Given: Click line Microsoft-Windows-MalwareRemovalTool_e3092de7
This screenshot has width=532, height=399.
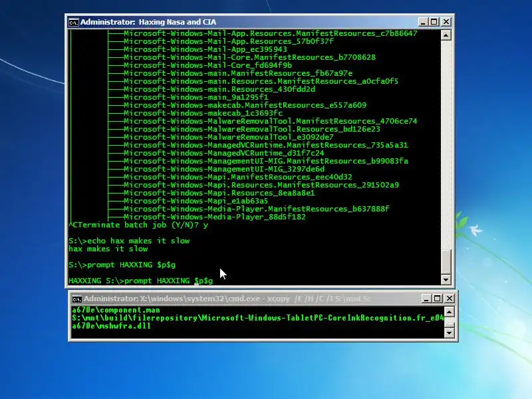Looking at the screenshot, I should 229,137.
